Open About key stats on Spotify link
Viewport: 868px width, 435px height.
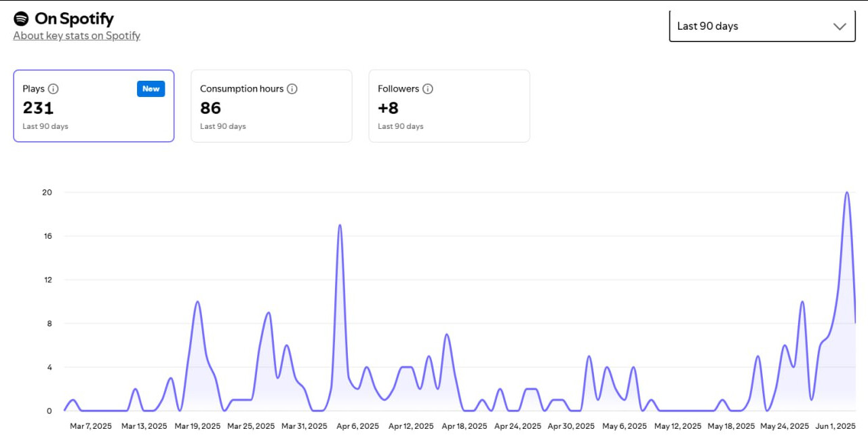(77, 36)
